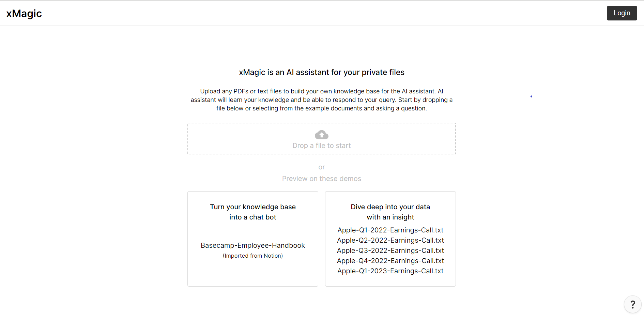Click the small blue dot at right
Screen dimensions: 644x320
pyautogui.click(x=531, y=96)
